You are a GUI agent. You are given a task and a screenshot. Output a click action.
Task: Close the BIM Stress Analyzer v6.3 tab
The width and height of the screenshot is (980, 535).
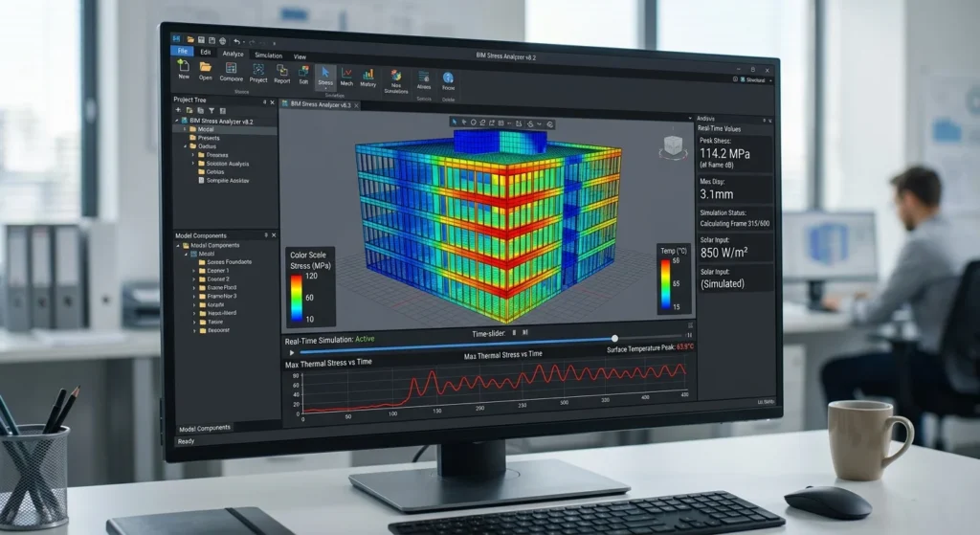[356, 105]
